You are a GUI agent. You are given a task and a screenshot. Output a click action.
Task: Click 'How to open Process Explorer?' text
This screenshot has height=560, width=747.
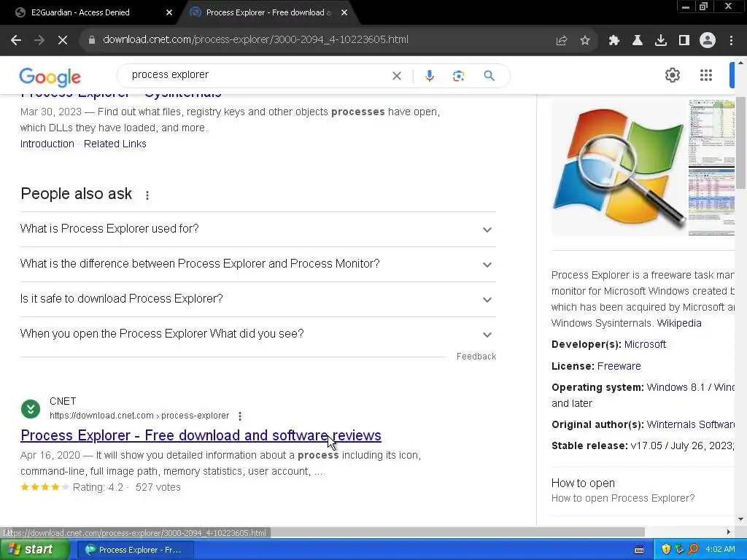coord(623,499)
